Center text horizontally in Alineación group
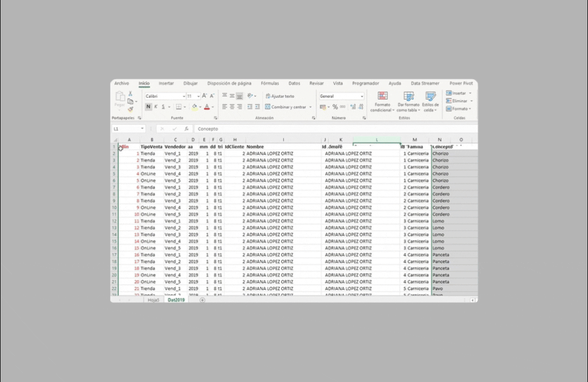 click(x=232, y=107)
